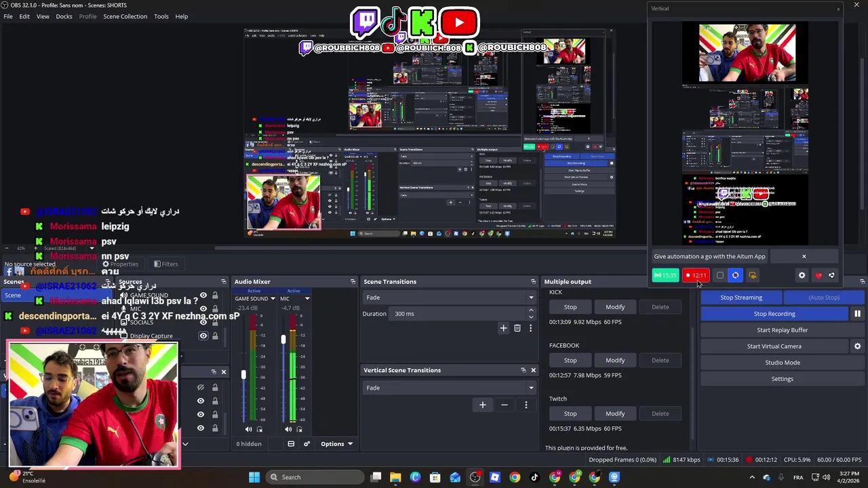Toggle the empty square button in Vertical dock
This screenshot has width=868, height=488.
point(719,275)
